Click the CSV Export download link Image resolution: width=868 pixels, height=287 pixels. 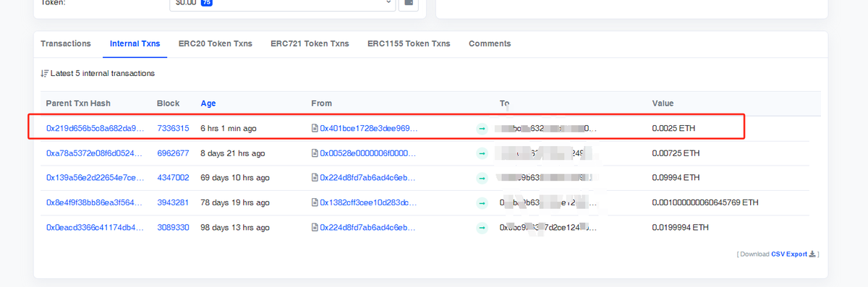790,254
